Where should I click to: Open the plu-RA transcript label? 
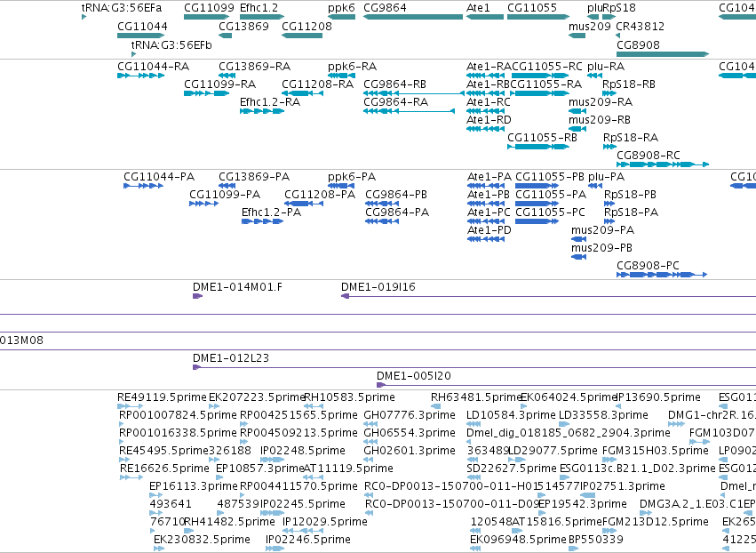pos(606,67)
